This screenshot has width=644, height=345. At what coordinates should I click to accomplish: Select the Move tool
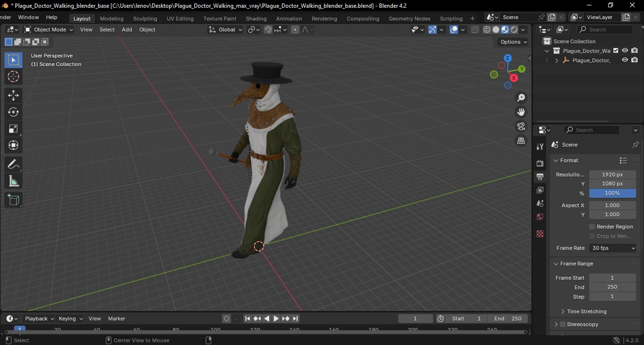point(13,96)
